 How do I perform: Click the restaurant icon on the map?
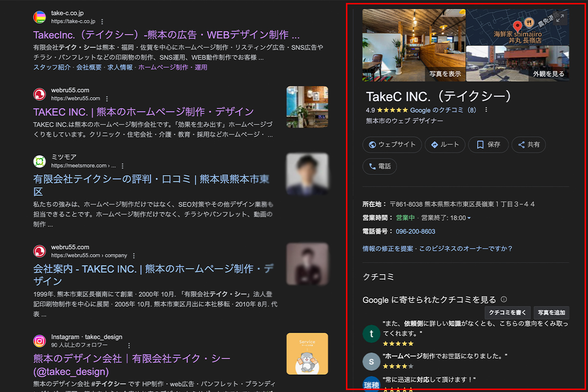coord(529,22)
